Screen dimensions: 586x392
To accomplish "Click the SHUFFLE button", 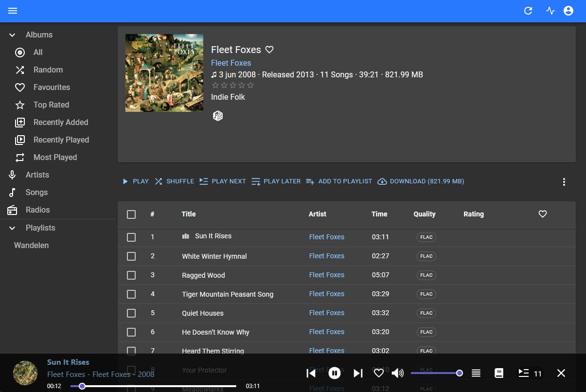I will tap(174, 181).
